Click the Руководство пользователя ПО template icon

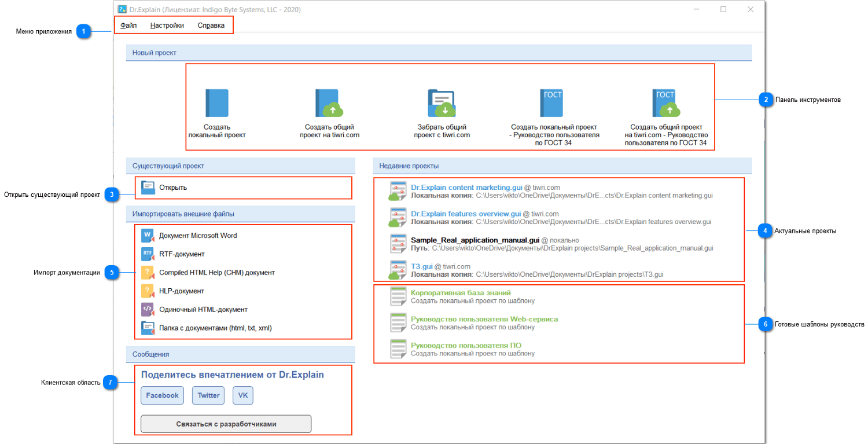coord(398,349)
